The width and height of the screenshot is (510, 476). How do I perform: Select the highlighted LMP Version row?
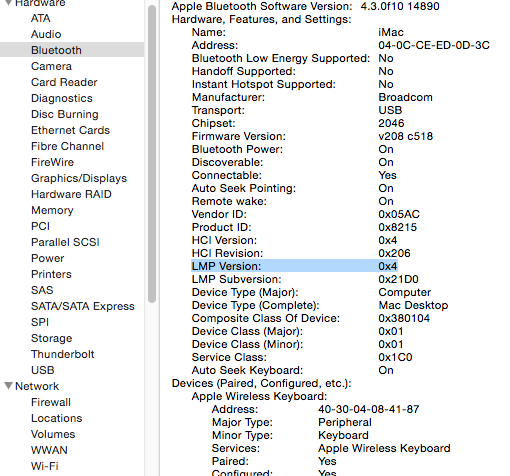click(x=294, y=266)
